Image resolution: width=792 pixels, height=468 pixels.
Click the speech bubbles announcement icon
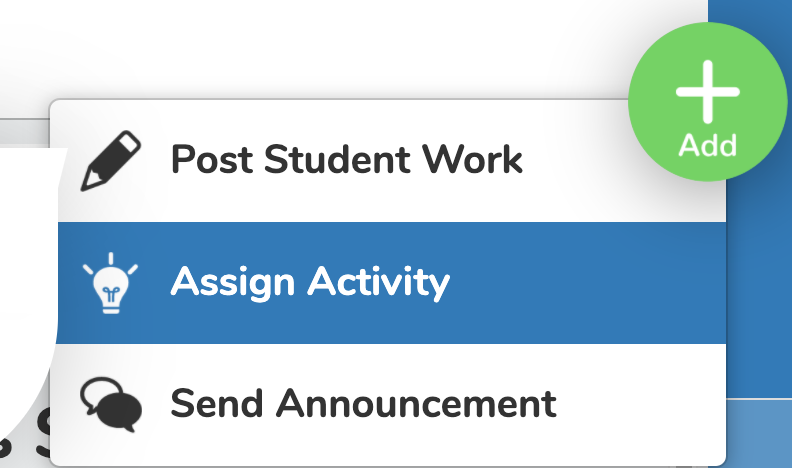pos(111,404)
